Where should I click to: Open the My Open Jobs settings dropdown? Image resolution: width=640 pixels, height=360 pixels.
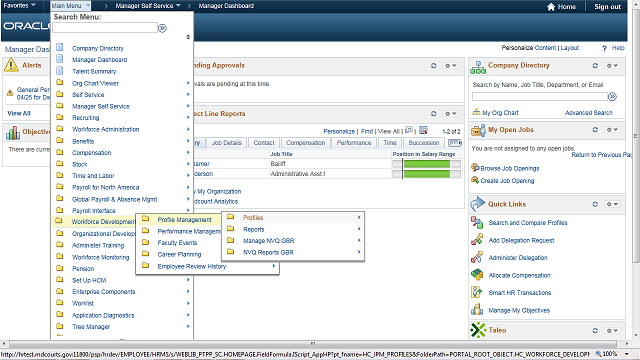tap(612, 130)
